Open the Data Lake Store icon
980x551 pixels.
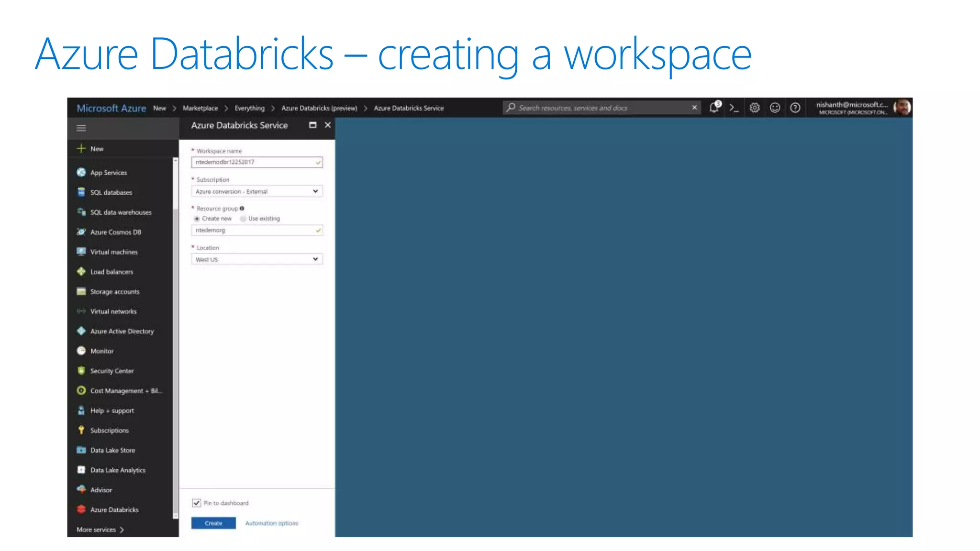[x=81, y=450]
